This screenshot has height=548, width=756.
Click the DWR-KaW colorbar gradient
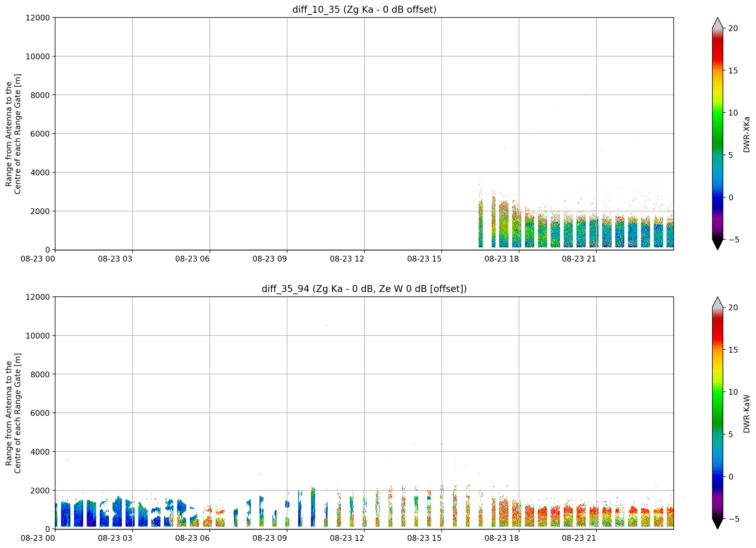tap(717, 413)
